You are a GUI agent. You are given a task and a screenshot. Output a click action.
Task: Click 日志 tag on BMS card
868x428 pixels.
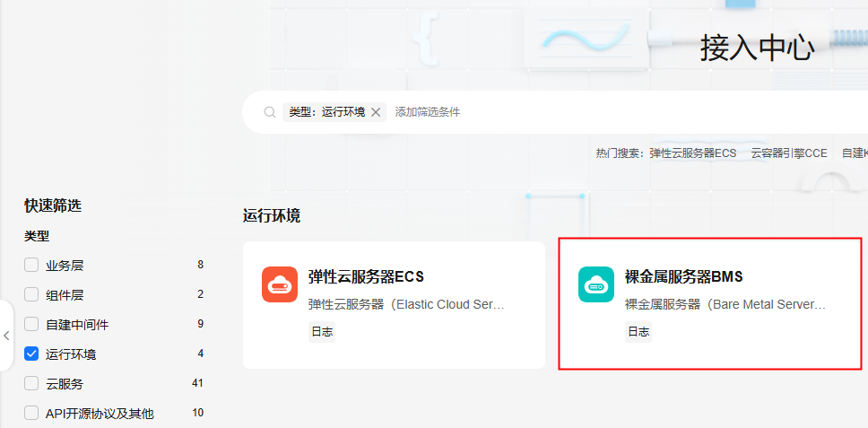638,332
